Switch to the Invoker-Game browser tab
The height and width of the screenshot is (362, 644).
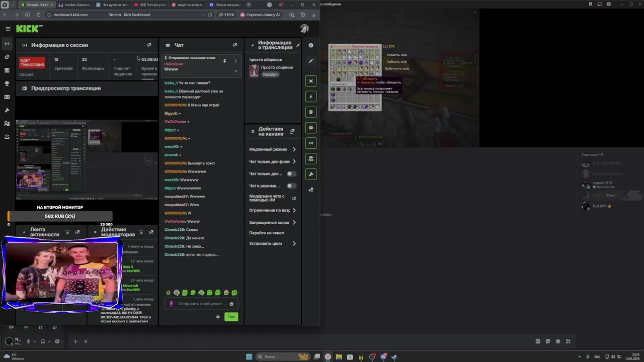pos(74,5)
